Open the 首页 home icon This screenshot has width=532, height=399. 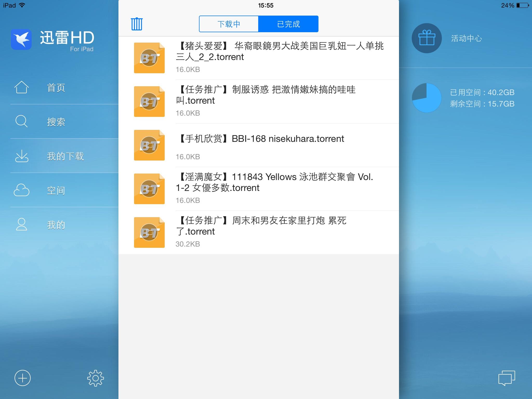tap(21, 87)
